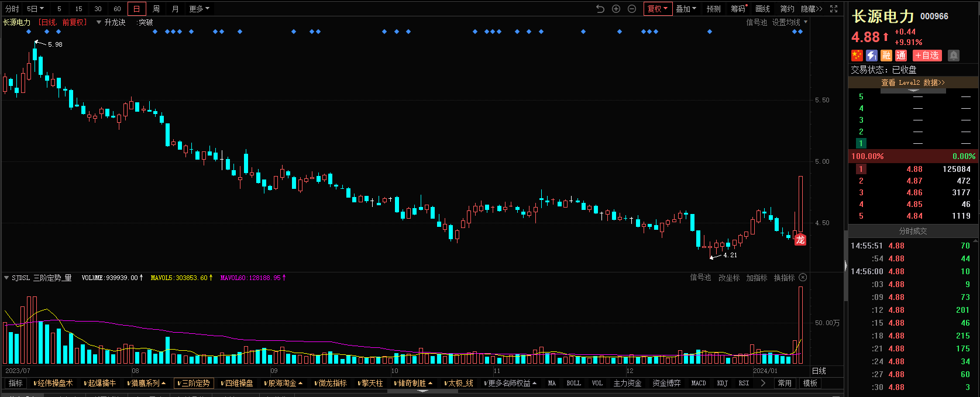Click the green level 1 sell badge

861,143
